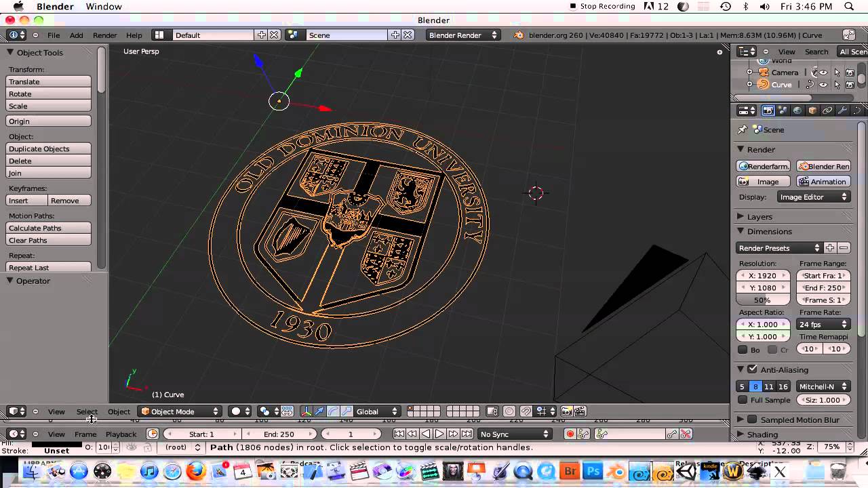This screenshot has width=868, height=488.
Task: Open the Display Image Editor dropdown
Action: (x=814, y=197)
